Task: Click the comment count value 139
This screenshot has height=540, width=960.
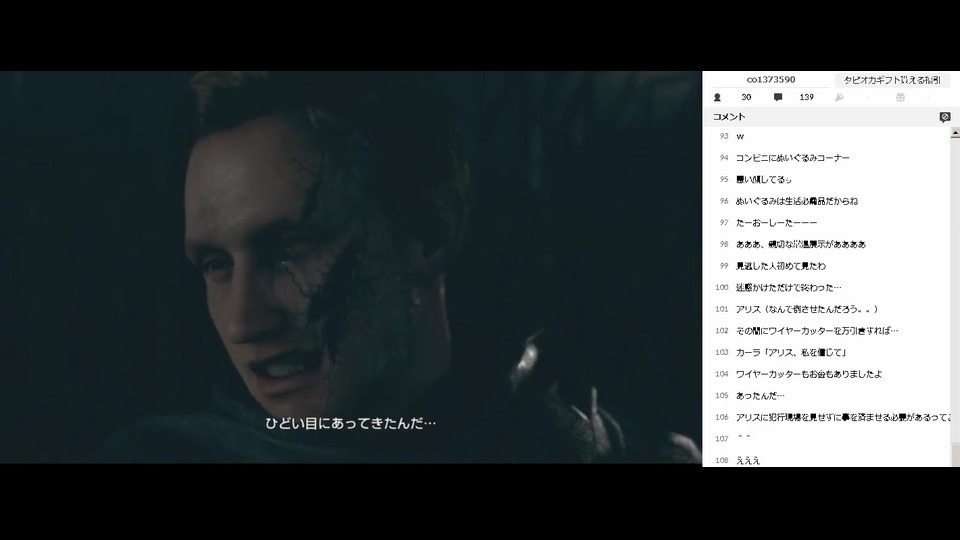Action: (x=806, y=97)
